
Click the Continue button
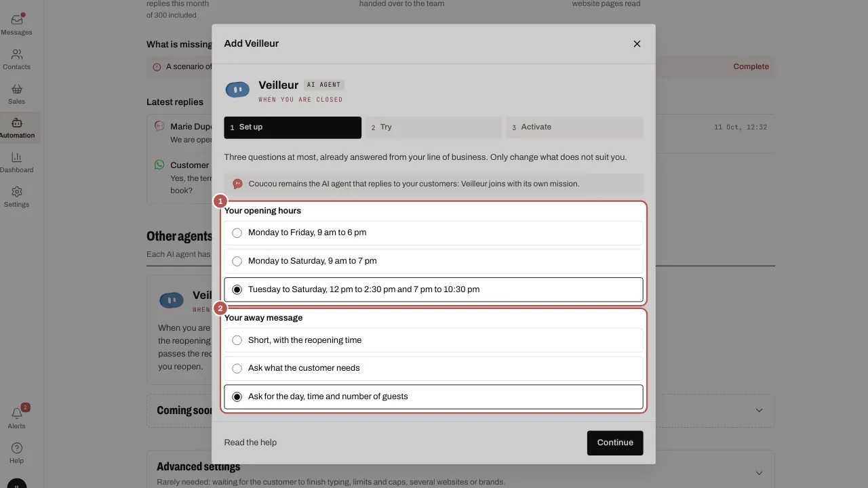click(615, 443)
